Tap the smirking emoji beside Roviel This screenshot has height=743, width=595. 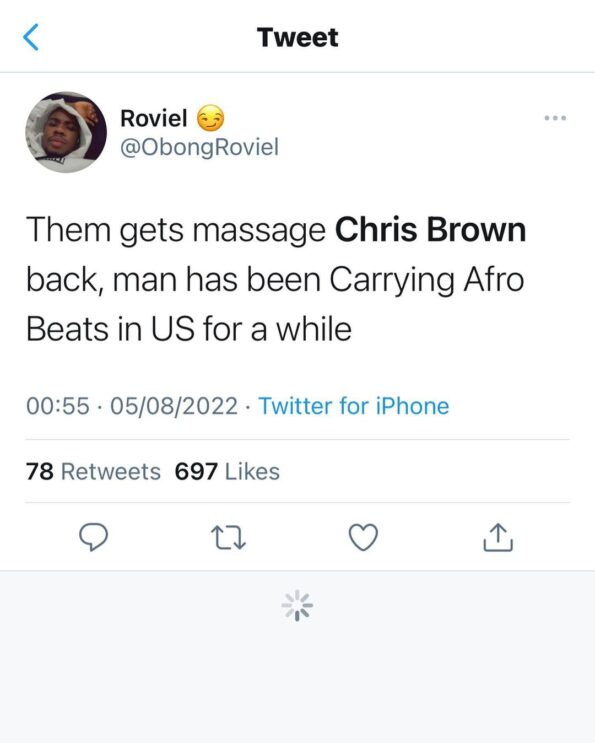[210, 118]
